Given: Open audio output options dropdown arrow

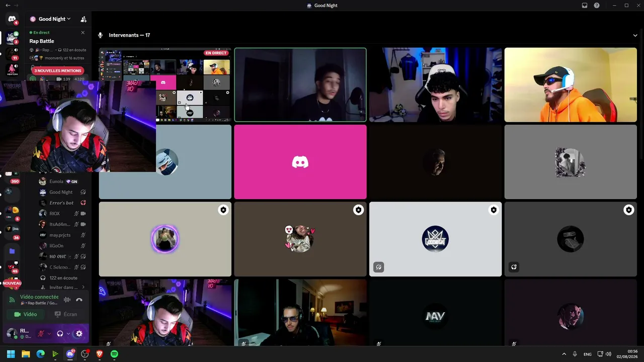Looking at the screenshot, I should tap(68, 333).
